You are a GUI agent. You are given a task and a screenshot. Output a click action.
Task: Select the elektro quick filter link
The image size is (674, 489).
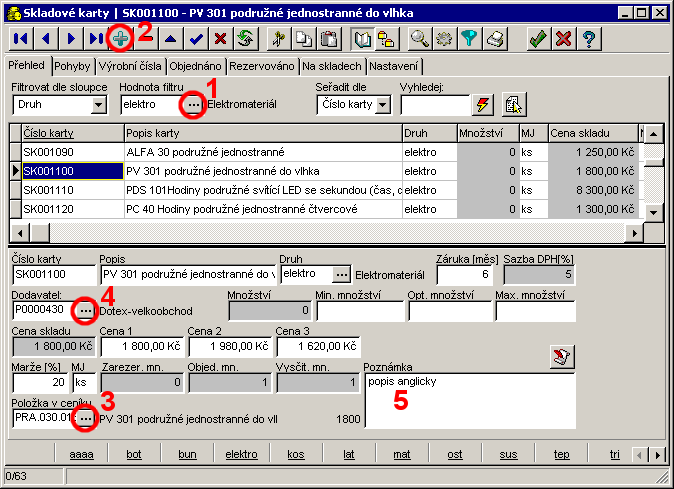coord(240,454)
